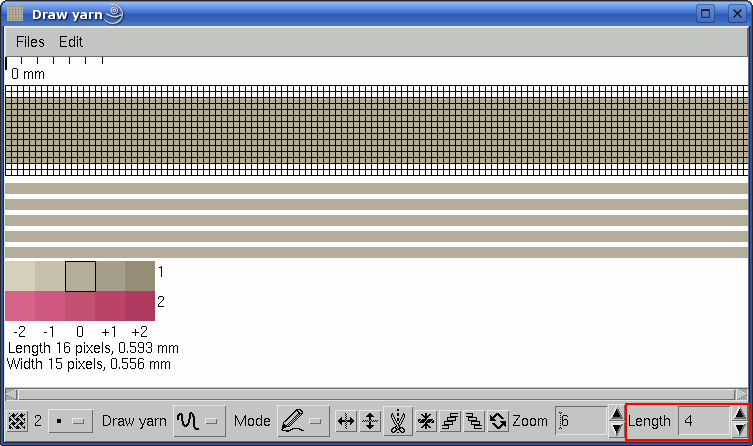Select the darkest beige swatch in row 1
The height and width of the screenshot is (446, 753).
(140, 276)
